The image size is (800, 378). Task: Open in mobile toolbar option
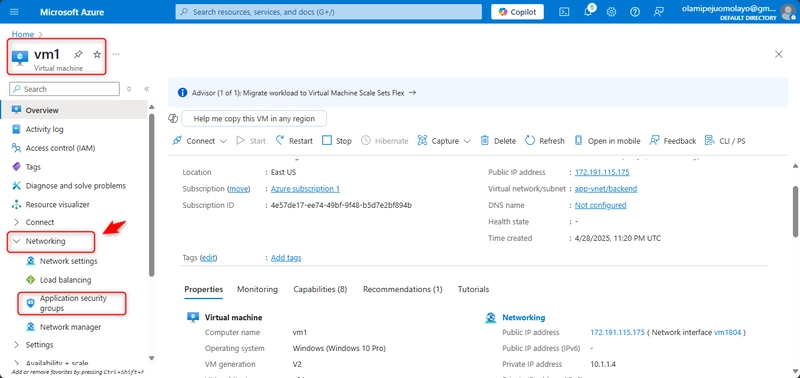[607, 141]
